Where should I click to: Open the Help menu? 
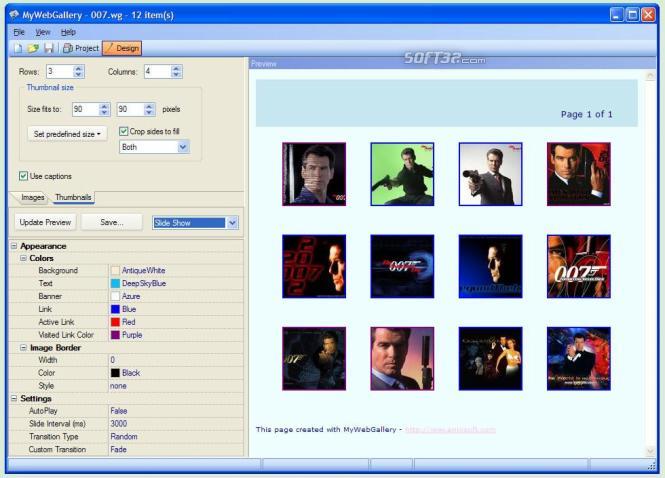[68, 32]
